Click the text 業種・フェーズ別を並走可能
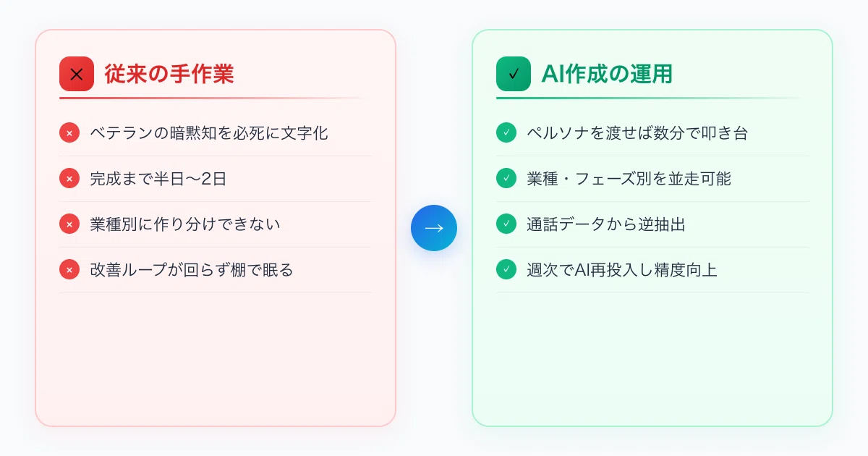The image size is (868, 456). point(629,179)
